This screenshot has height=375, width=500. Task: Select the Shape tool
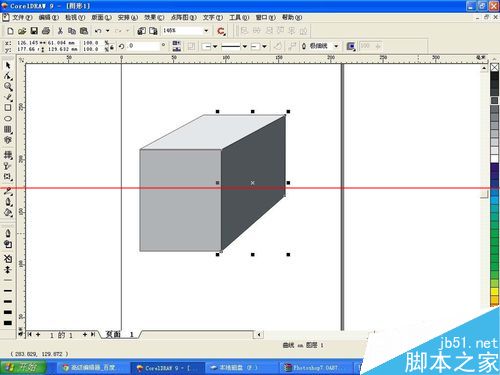pos(8,76)
